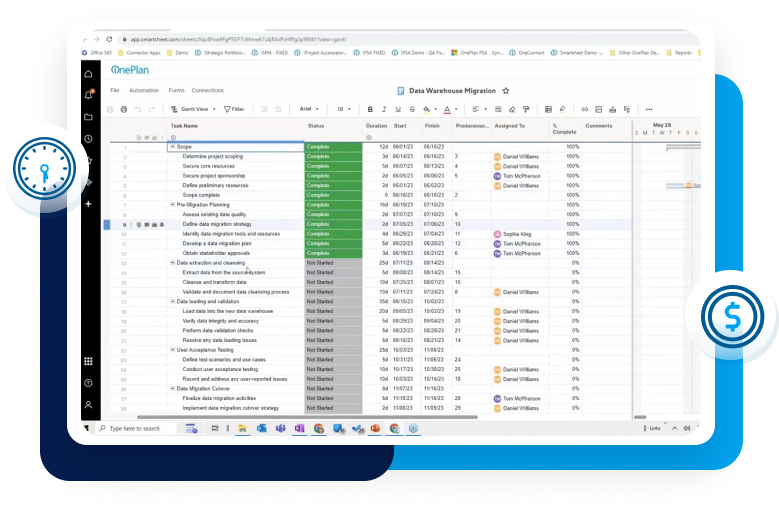Apply italic formatting from the toolbar
779x513 pixels.
(384, 109)
